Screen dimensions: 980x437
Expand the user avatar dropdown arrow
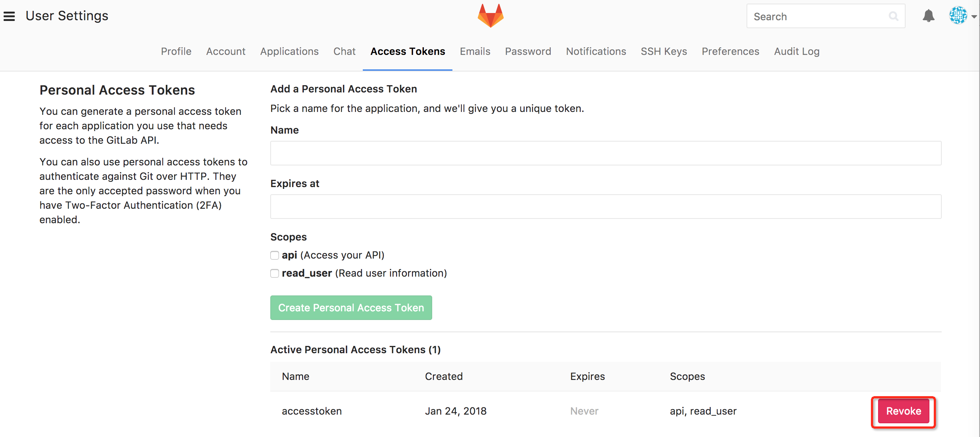click(x=974, y=17)
